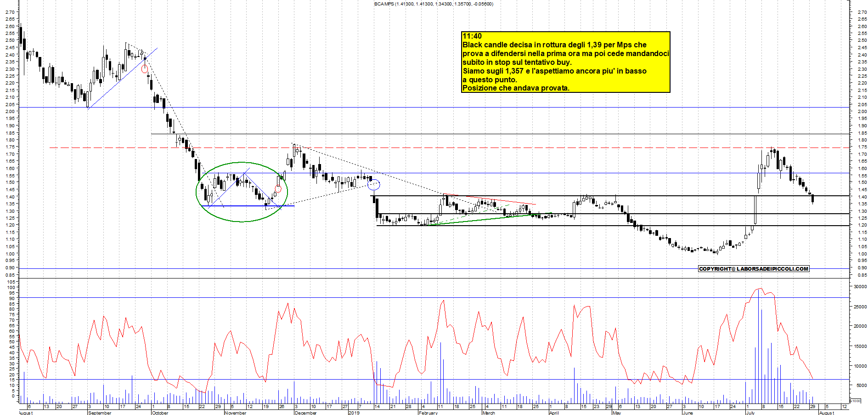
Task: Click the 'Black candle decisa in rottura' line
Action: pos(554,45)
